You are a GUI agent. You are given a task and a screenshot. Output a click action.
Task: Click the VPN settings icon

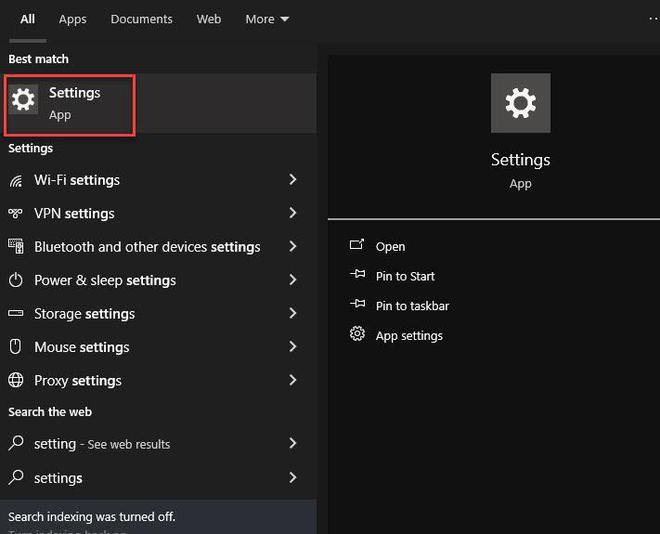click(16, 214)
